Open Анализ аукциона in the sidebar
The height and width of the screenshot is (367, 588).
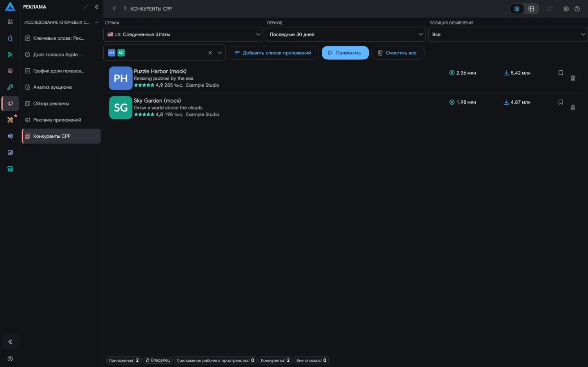(x=61, y=87)
